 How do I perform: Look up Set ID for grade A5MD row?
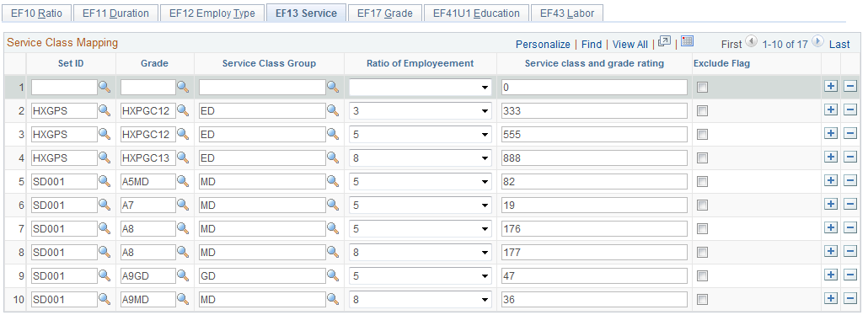(x=104, y=181)
